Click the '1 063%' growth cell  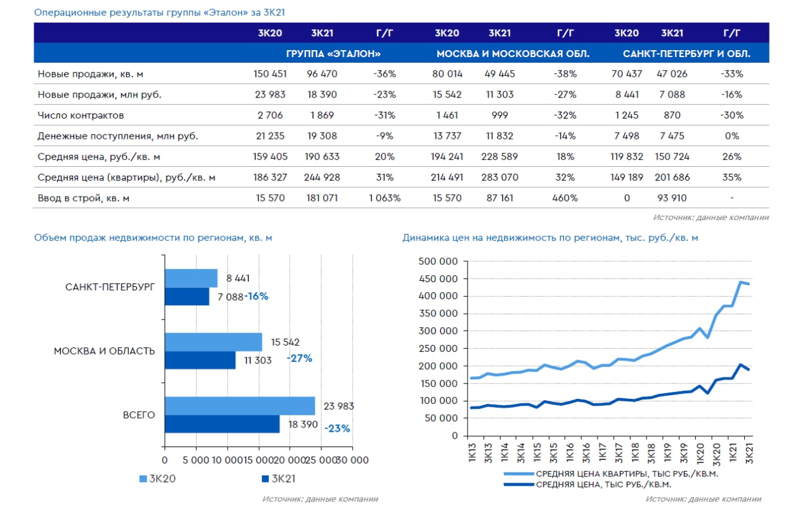(384, 198)
